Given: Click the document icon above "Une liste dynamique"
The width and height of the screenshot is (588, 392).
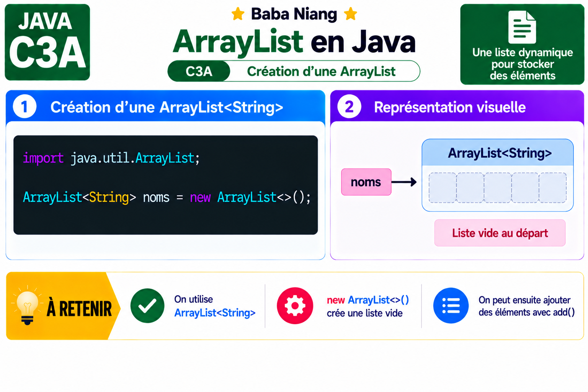Looking at the screenshot, I should (522, 27).
